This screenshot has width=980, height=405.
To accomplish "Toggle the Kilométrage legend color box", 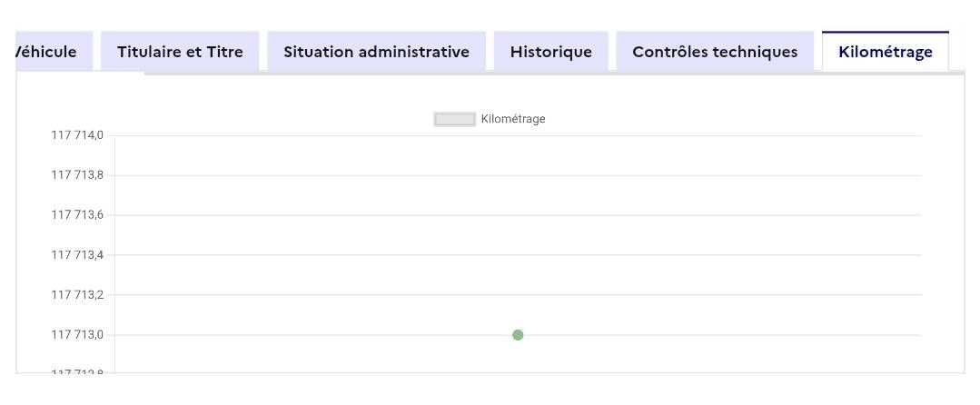I will [455, 119].
